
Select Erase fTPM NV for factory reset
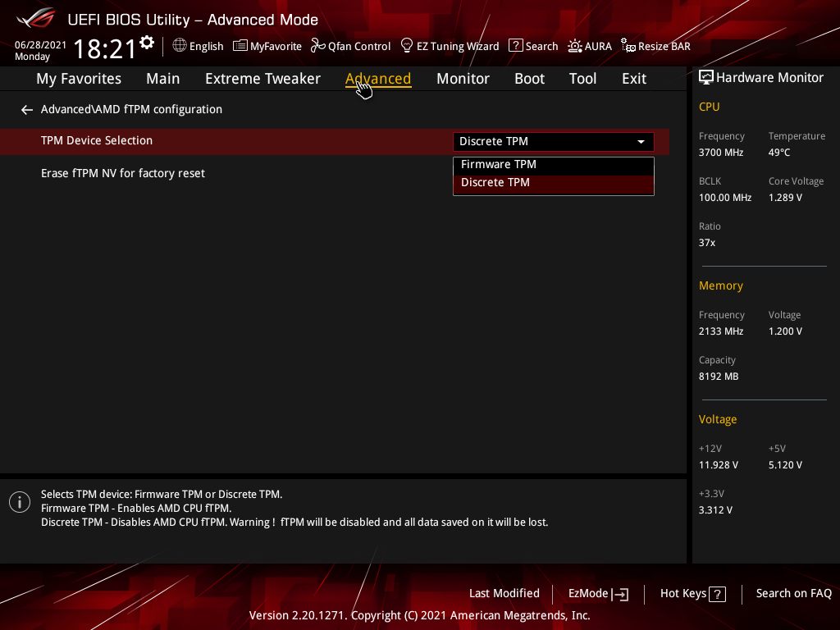(x=123, y=172)
